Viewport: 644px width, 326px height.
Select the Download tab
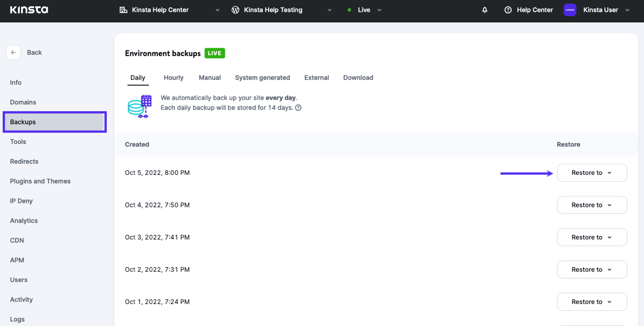tap(358, 78)
